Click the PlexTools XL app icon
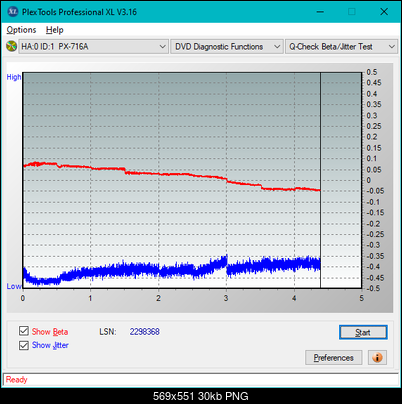 pos(13,12)
